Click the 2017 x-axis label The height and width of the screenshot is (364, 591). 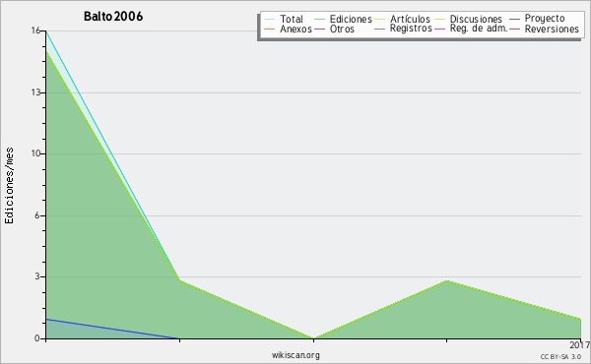point(580,344)
